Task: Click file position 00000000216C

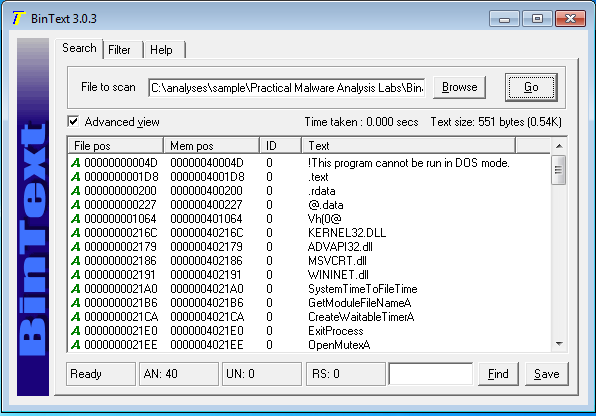Action: pyautogui.click(x=121, y=233)
